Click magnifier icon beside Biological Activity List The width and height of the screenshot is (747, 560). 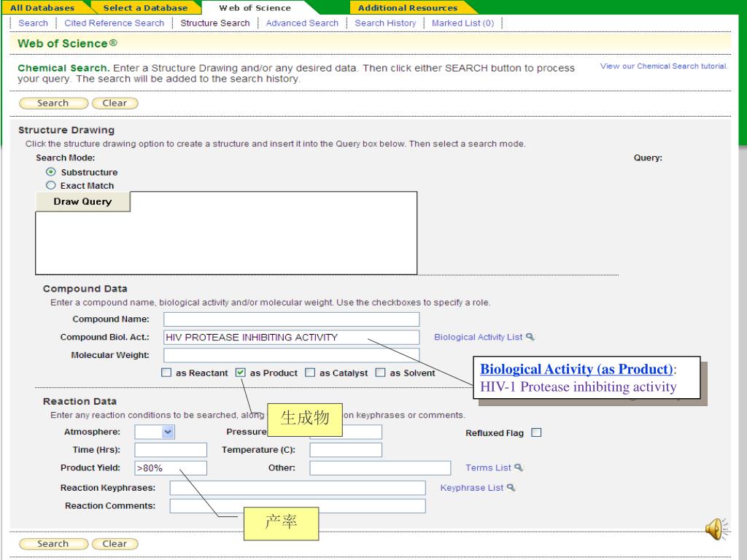530,337
